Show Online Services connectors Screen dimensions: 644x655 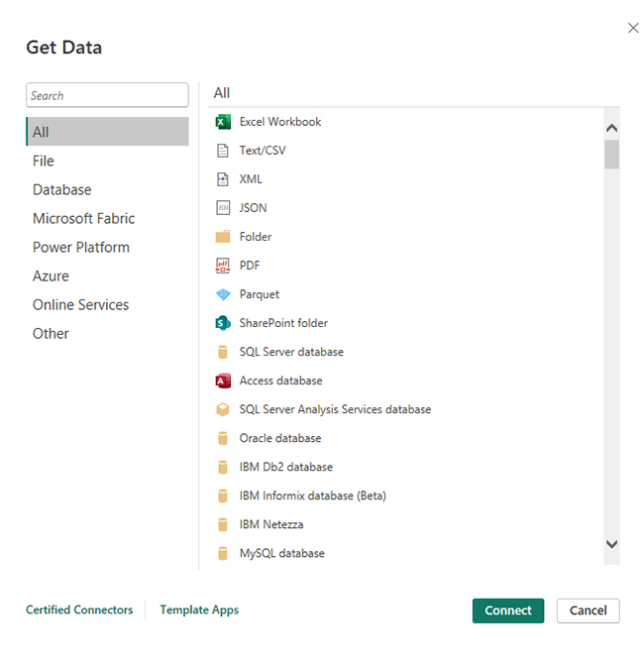pyautogui.click(x=107, y=305)
